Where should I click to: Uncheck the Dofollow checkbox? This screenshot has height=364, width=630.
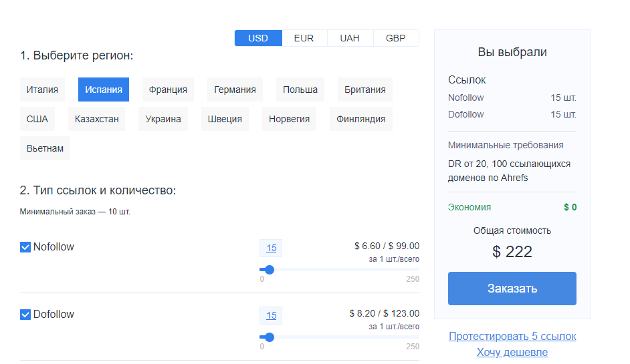[x=25, y=315]
